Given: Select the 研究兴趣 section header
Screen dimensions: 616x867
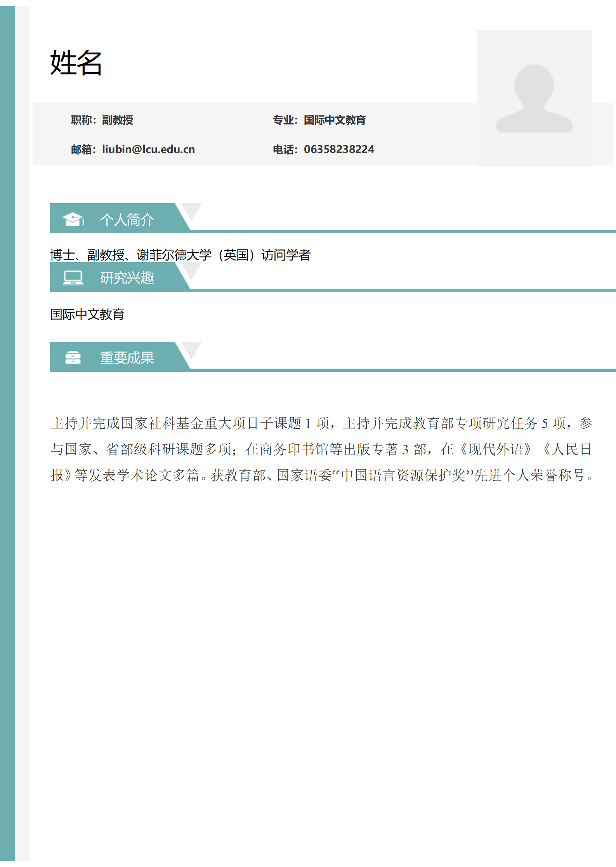Looking at the screenshot, I should click(127, 278).
